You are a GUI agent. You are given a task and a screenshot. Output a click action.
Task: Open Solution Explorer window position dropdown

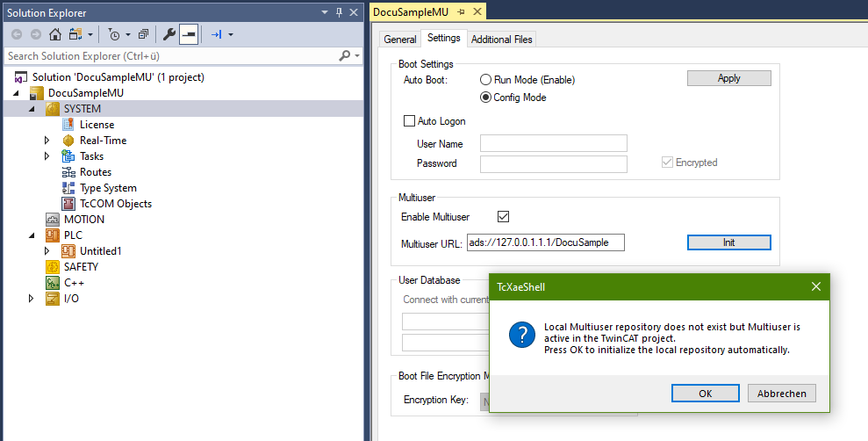click(x=325, y=12)
